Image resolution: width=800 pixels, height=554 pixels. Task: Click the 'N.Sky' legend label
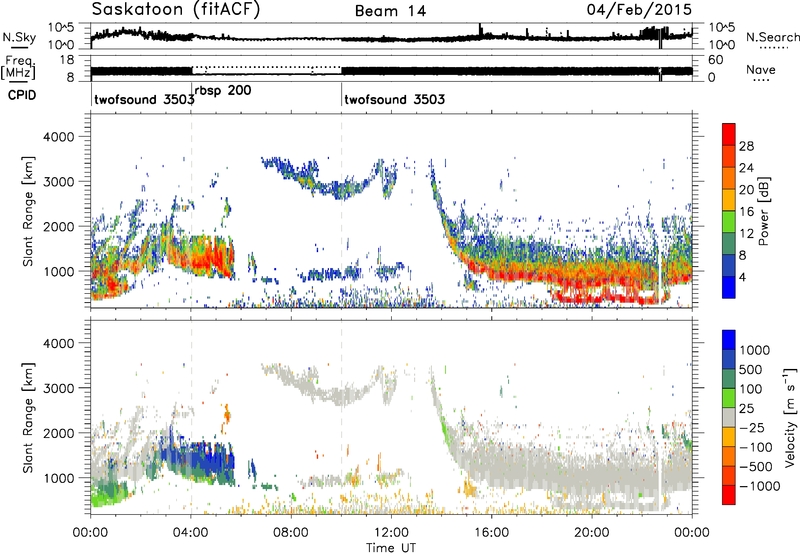click(19, 37)
